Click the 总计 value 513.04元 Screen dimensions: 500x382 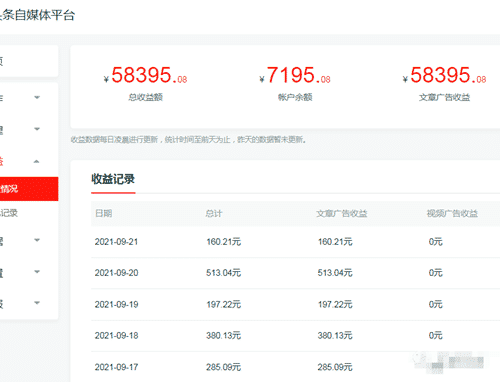coord(223,273)
